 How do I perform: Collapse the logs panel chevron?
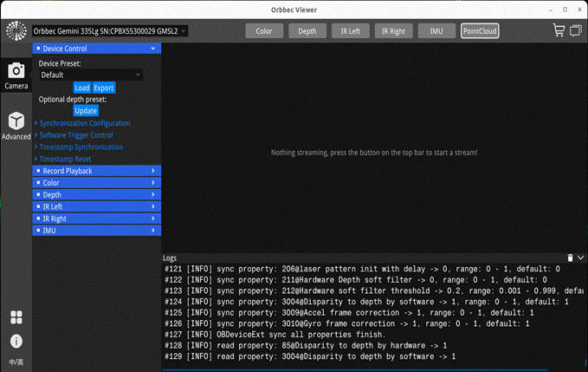(x=579, y=258)
